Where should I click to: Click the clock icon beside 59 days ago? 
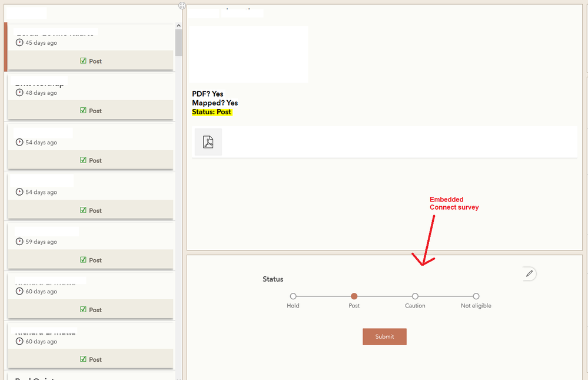19,242
